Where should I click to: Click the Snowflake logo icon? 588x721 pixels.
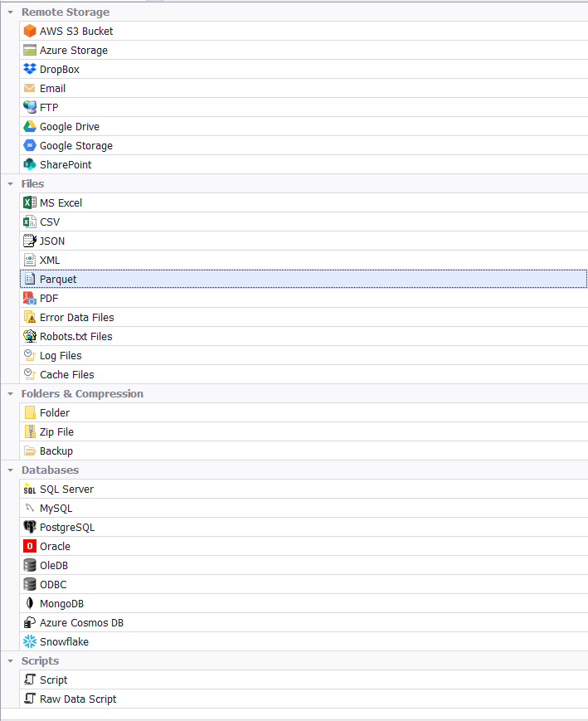[x=29, y=641]
